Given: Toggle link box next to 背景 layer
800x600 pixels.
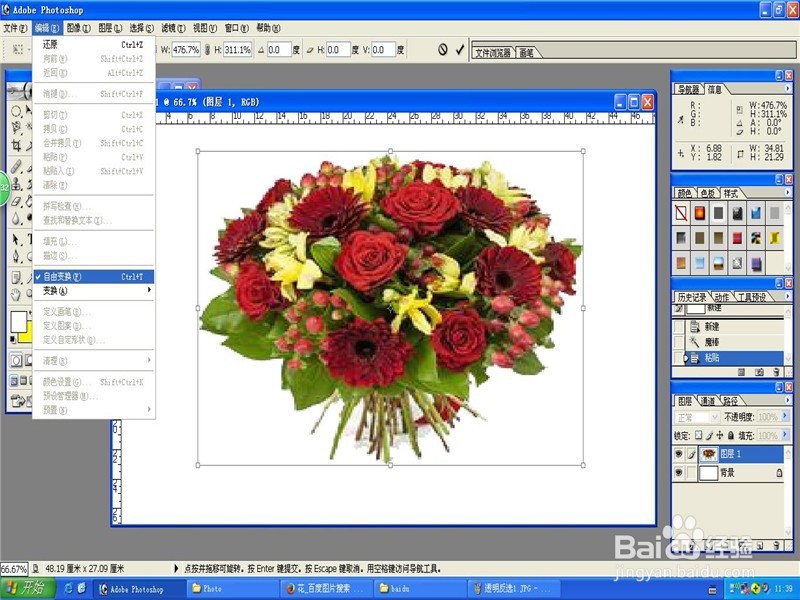Looking at the screenshot, I should 691,473.
